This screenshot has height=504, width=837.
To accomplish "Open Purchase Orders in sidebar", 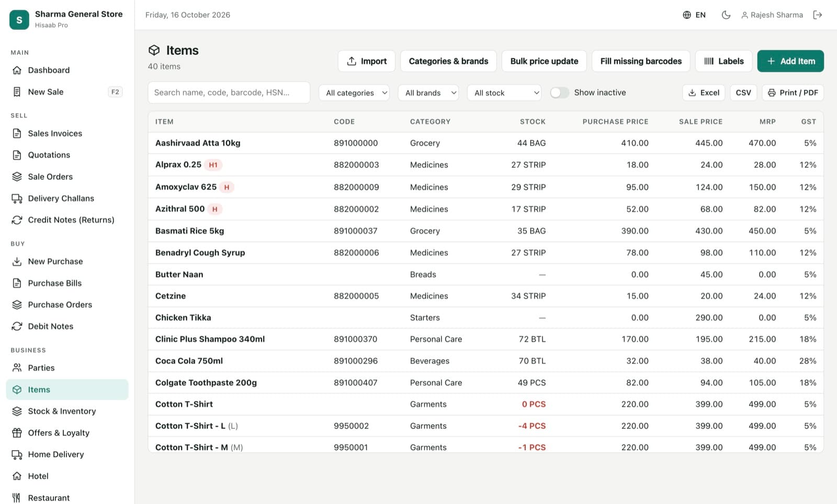I will (x=67, y=305).
